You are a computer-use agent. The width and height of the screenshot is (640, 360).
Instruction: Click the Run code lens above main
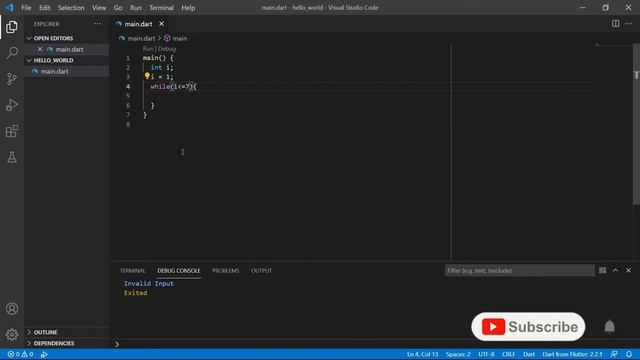[148, 49]
